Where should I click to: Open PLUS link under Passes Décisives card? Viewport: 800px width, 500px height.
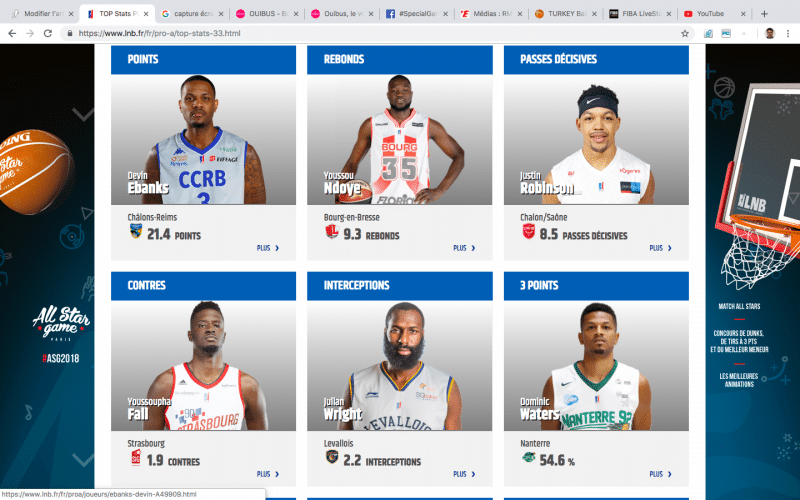pyautogui.click(x=661, y=248)
